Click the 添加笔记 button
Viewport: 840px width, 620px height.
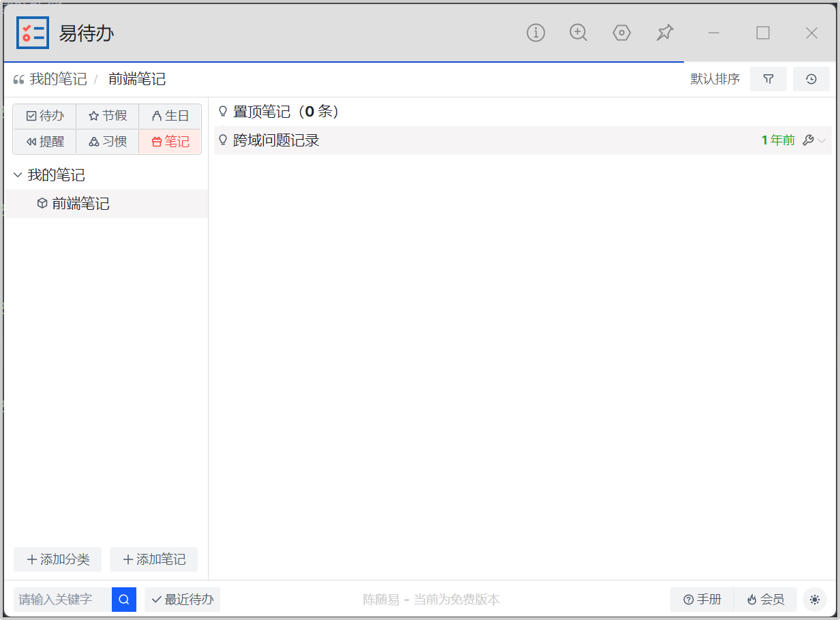(x=153, y=559)
